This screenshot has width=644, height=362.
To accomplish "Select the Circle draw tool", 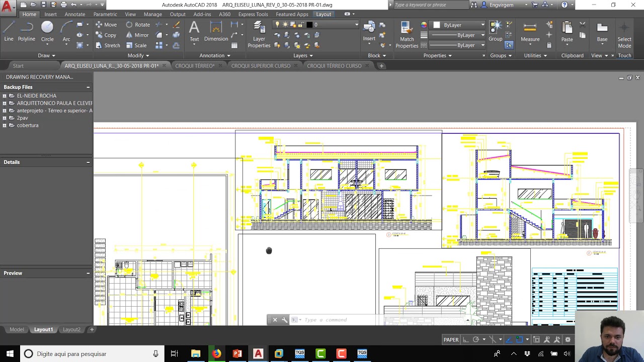I will [47, 32].
